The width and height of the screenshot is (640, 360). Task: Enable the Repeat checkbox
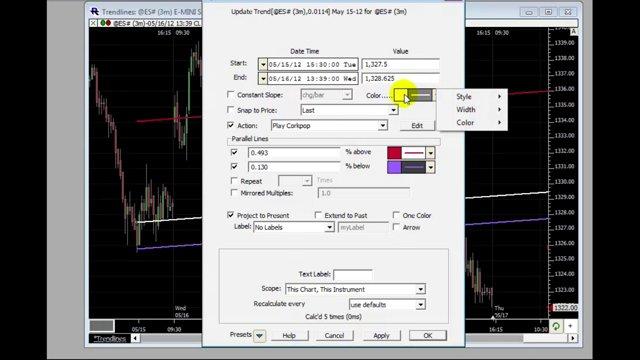[x=234, y=180]
